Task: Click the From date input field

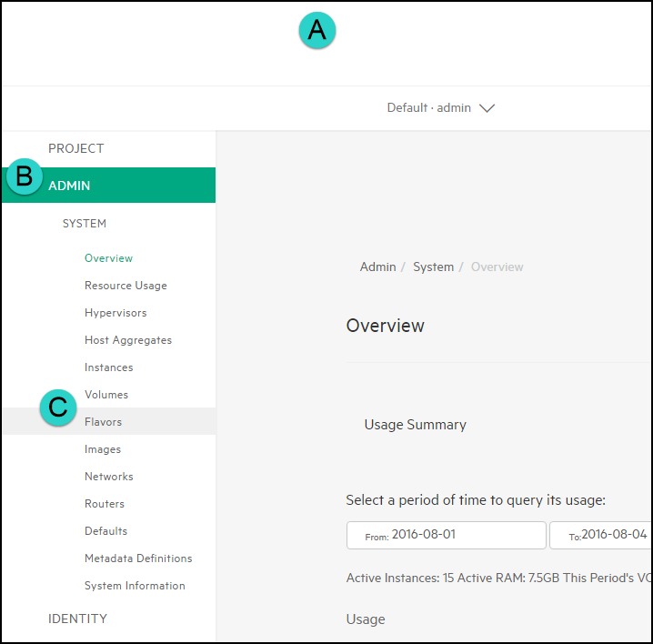Action: click(446, 535)
